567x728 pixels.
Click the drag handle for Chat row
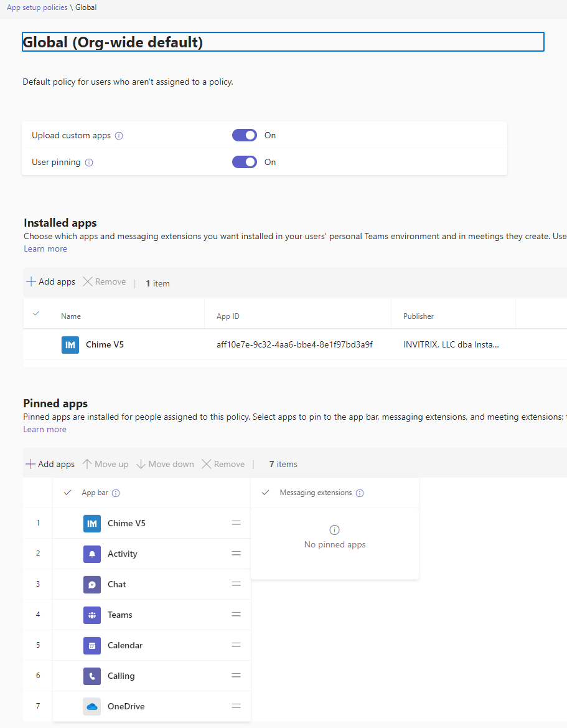click(x=236, y=584)
